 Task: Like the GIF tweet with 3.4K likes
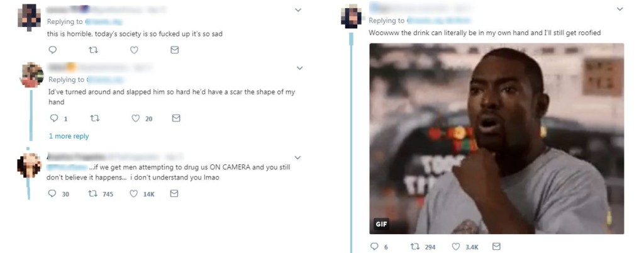click(x=455, y=247)
